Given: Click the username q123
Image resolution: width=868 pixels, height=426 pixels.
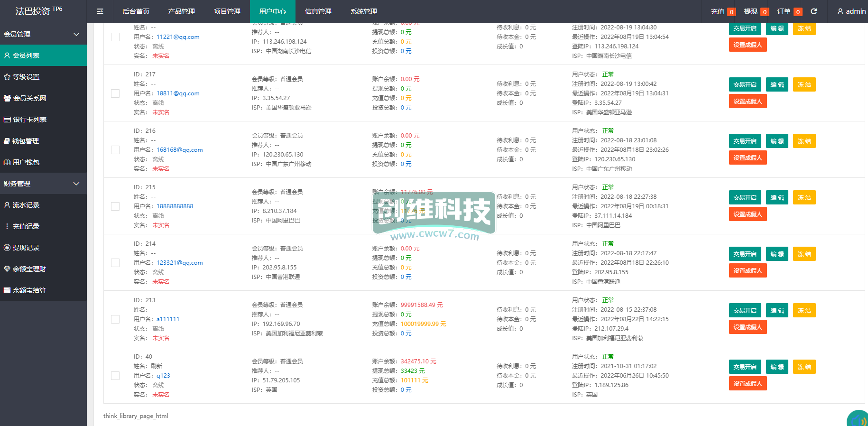Looking at the screenshot, I should pyautogui.click(x=163, y=376).
